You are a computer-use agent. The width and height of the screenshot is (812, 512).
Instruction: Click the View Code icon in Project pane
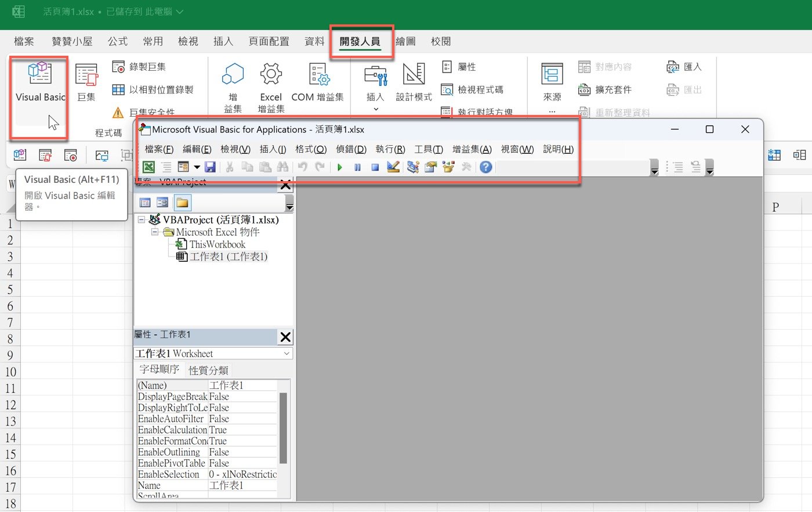(x=146, y=203)
